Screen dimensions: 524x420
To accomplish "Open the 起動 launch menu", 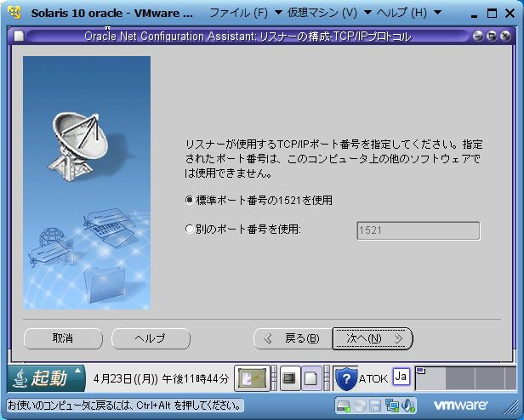I will [x=46, y=378].
